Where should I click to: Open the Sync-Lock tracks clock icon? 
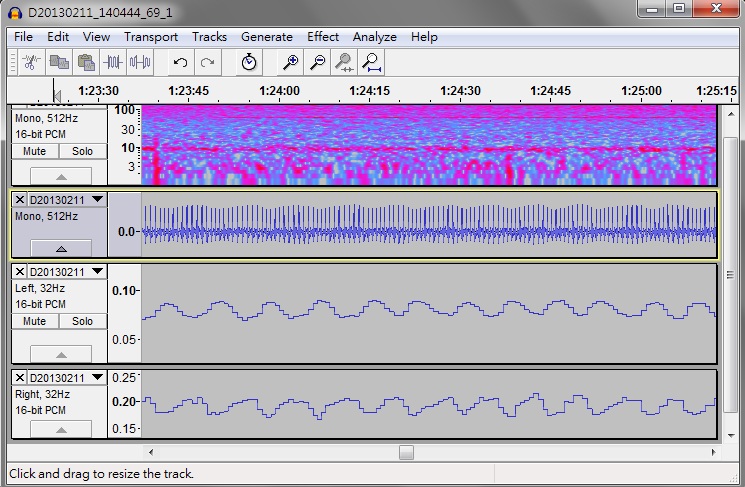click(x=249, y=62)
